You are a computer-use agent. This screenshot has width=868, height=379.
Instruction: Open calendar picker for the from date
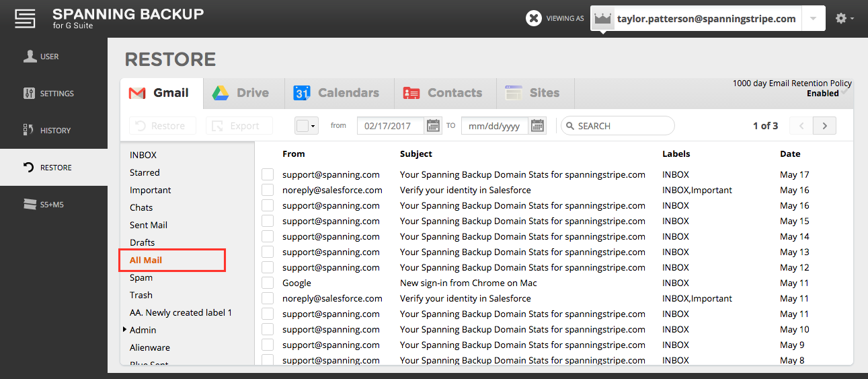pyautogui.click(x=433, y=126)
